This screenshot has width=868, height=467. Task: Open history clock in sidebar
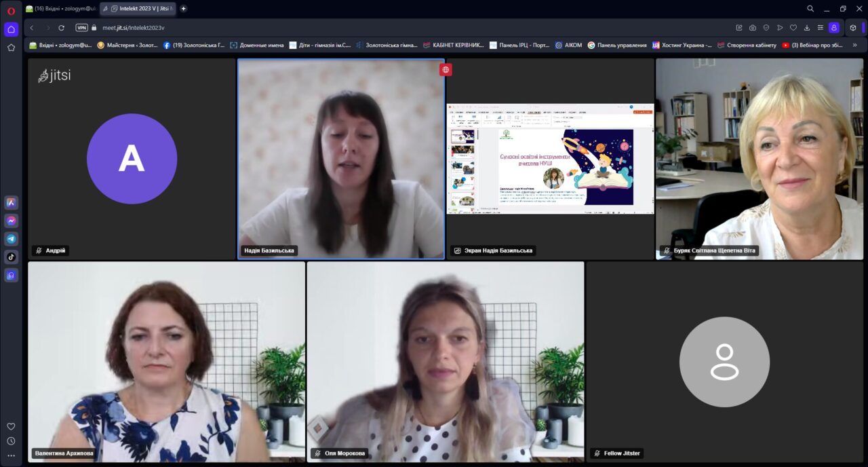click(11, 441)
